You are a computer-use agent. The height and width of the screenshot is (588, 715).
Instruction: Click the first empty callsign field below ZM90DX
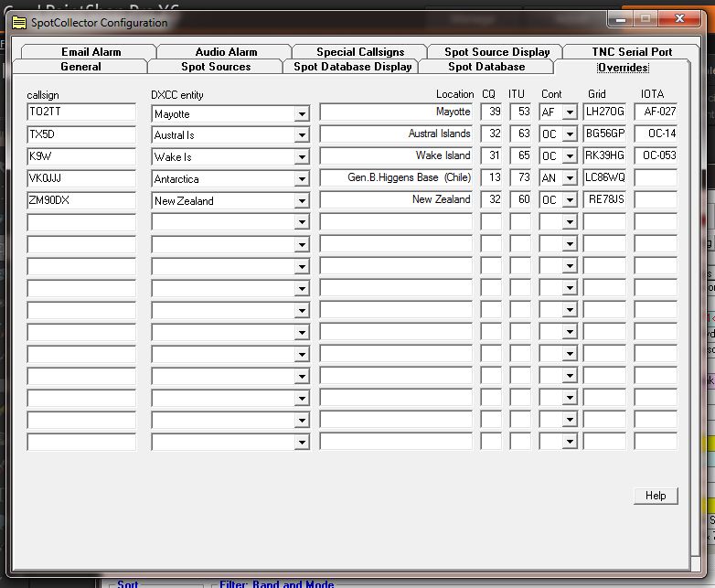click(81, 221)
